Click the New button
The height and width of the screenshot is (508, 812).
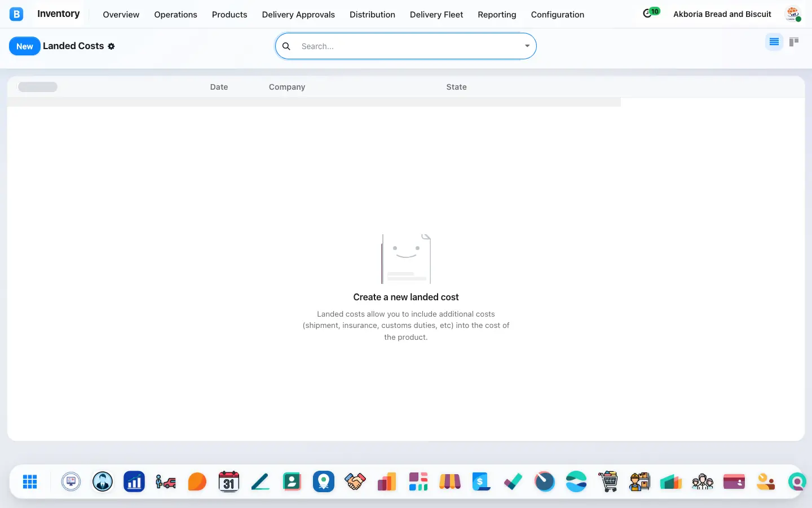coord(25,46)
